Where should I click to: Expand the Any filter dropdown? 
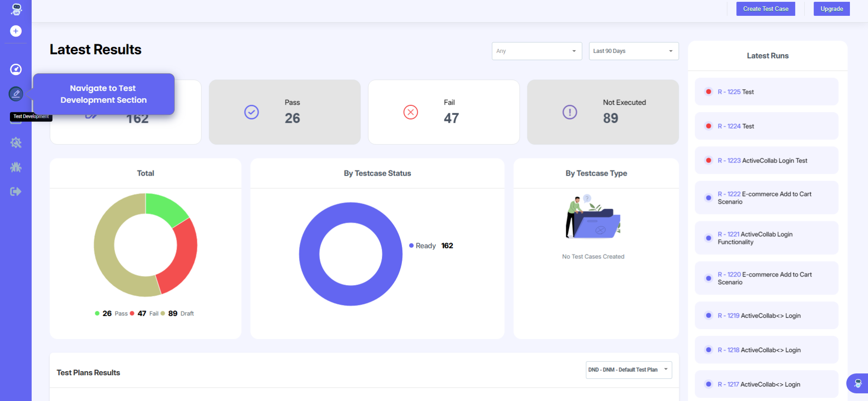click(537, 51)
